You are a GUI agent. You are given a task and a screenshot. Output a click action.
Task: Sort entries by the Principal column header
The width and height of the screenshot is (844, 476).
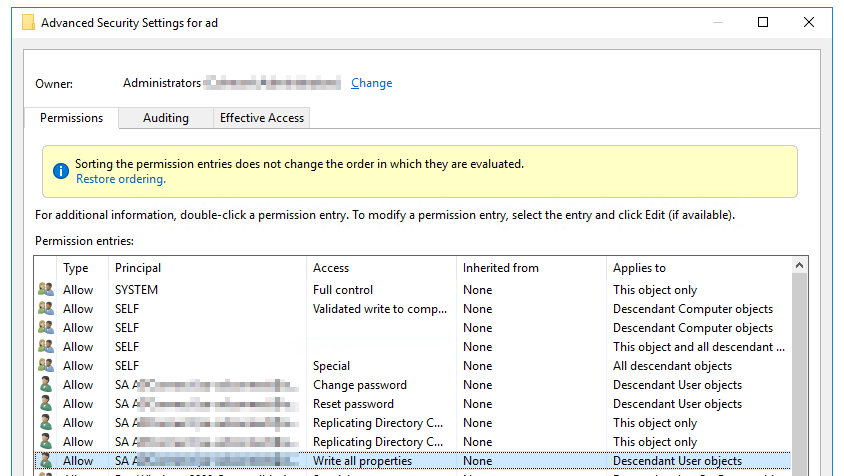click(138, 268)
